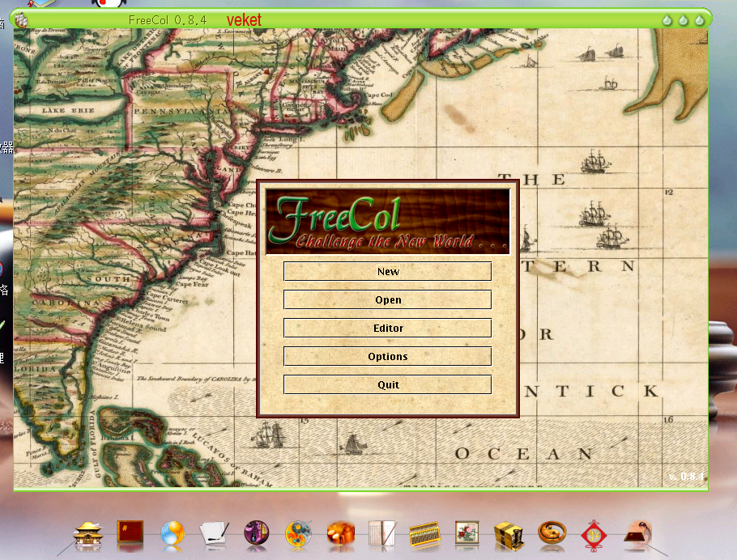Click the golden cabinet icon in dock

coord(509,535)
